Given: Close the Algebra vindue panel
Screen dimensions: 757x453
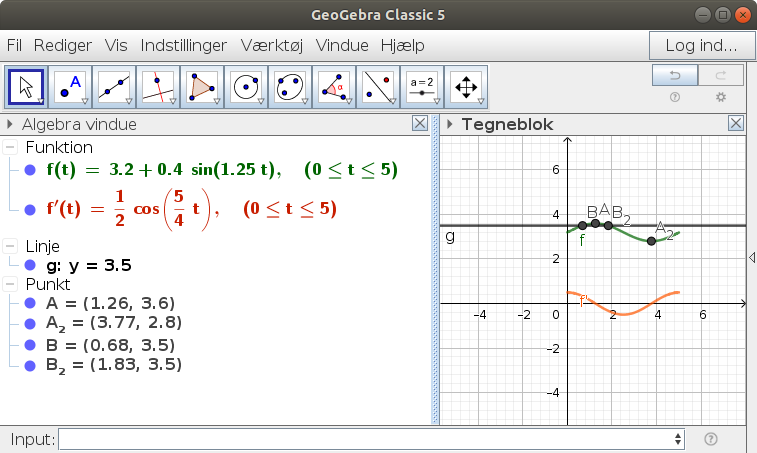Looking at the screenshot, I should pyautogui.click(x=420, y=124).
